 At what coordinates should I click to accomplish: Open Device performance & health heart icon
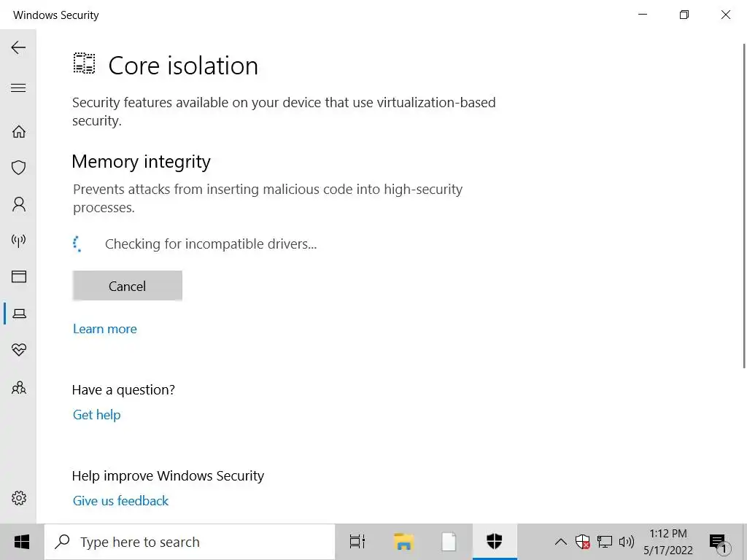19,350
